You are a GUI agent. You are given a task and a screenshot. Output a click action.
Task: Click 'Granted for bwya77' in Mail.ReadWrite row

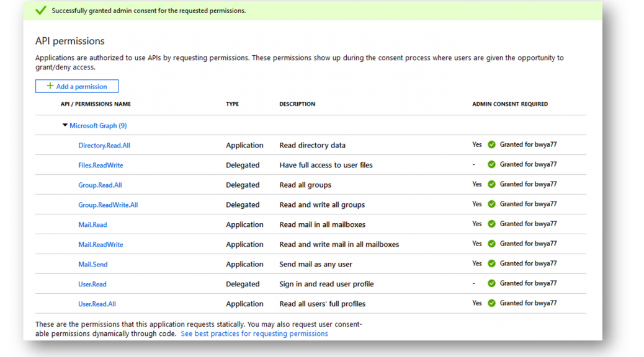528,244
